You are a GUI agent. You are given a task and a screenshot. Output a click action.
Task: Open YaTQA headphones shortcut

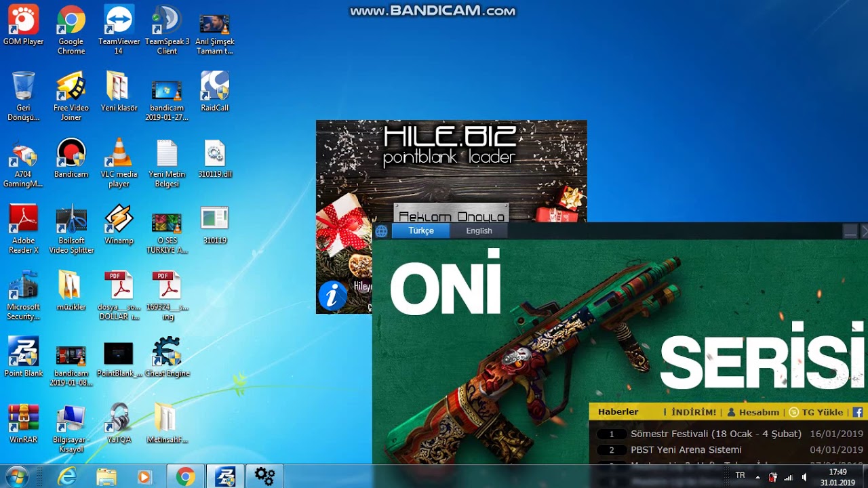[119, 424]
